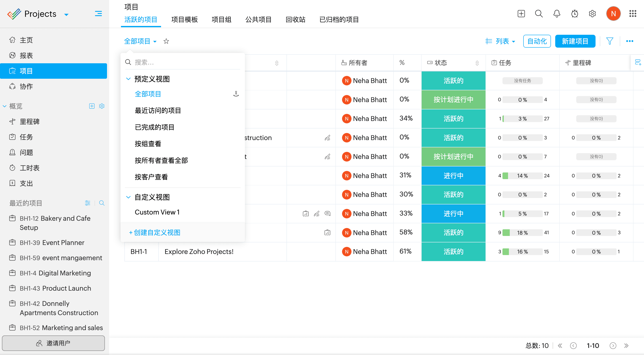Image resolution: width=644 pixels, height=355 pixels.
Task: Click the notifications bell icon
Action: pos(557,14)
